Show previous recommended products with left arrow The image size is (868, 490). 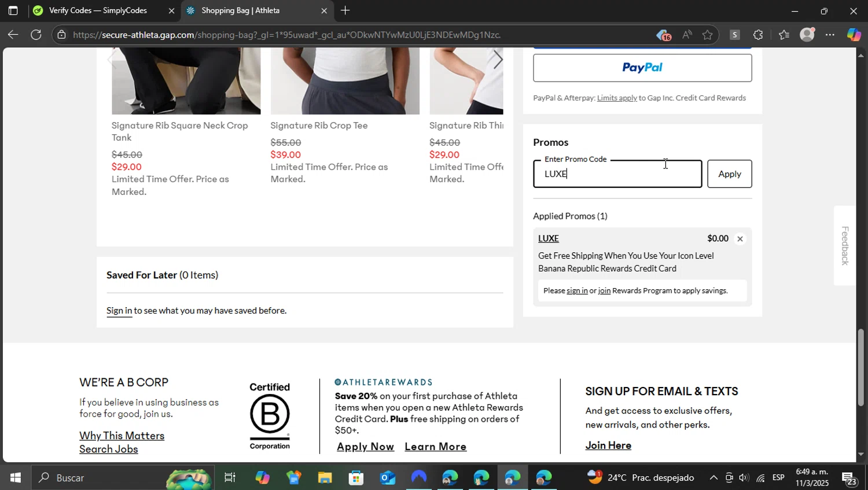[x=111, y=60]
